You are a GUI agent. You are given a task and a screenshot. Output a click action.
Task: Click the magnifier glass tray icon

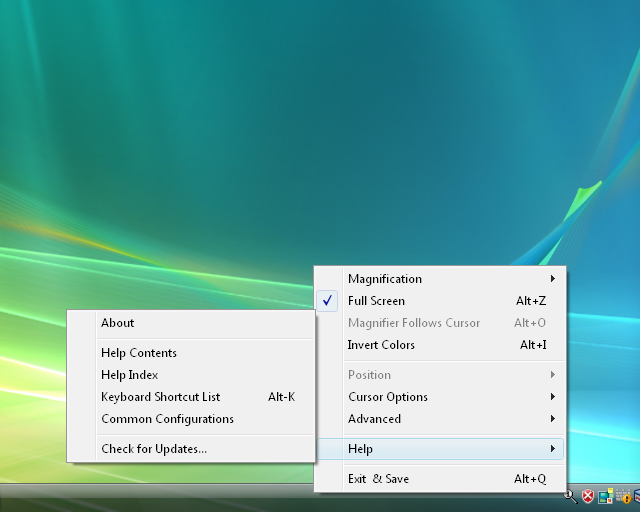(569, 496)
